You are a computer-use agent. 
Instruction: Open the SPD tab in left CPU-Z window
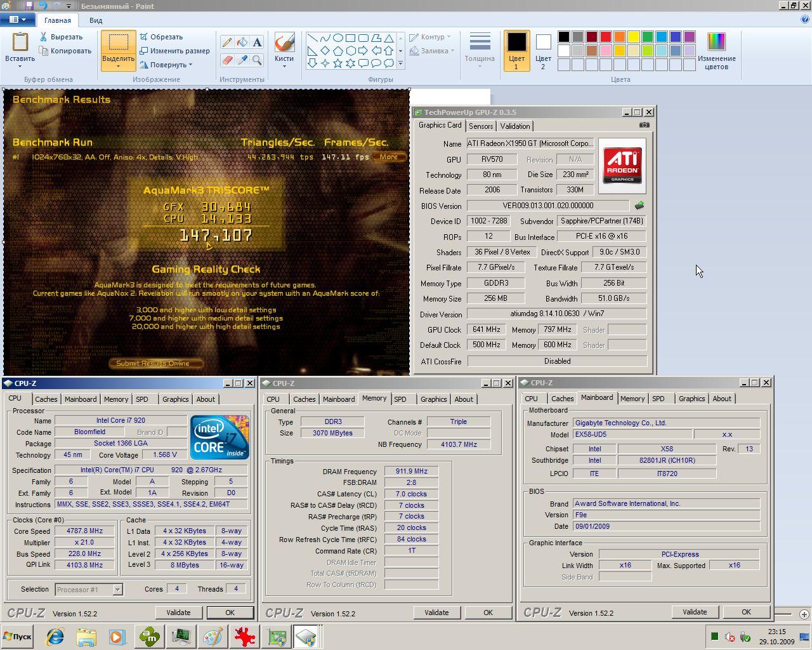click(x=142, y=399)
